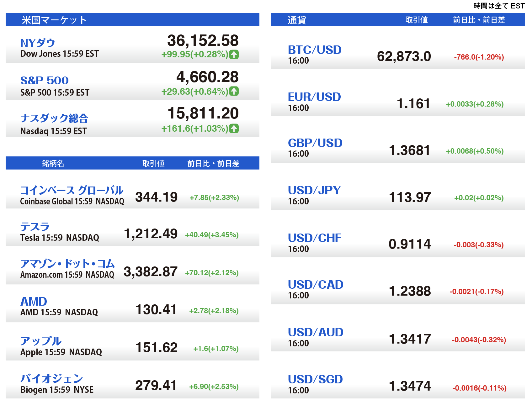Select the EUR/USD currency pair
Viewport: 532px width, 405px height.
(314, 97)
